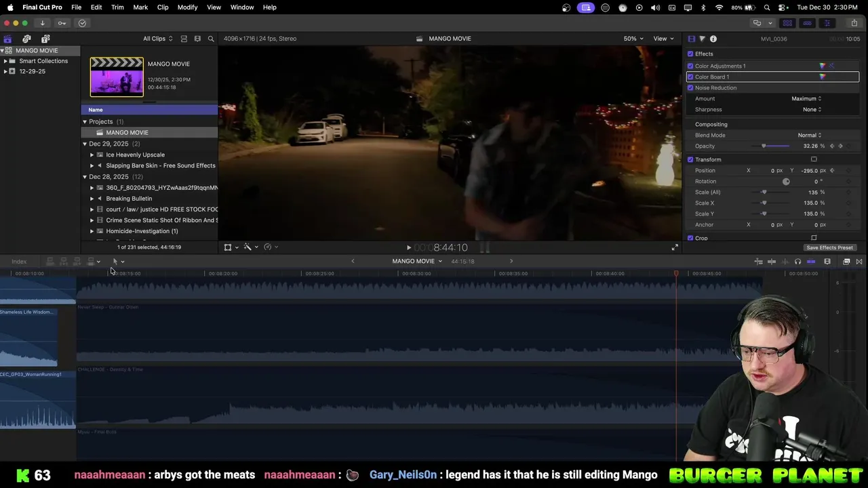Show the Photos and Audio sidebar icon
868x488 pixels.
click(x=26, y=39)
